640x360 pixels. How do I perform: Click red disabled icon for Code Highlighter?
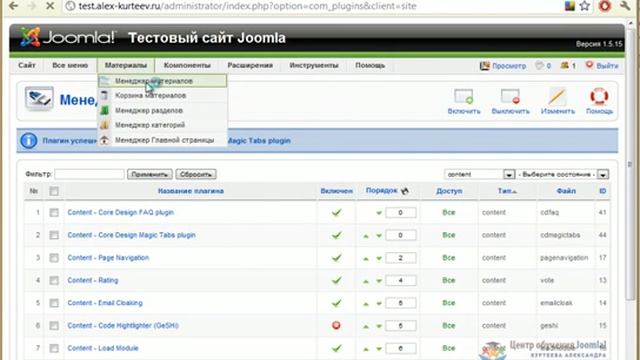(x=336, y=326)
